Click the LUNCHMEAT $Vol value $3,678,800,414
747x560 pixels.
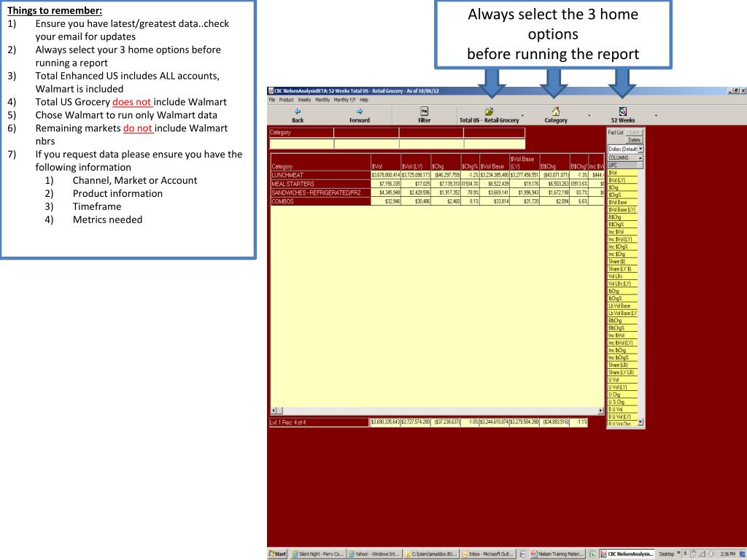tap(385, 175)
